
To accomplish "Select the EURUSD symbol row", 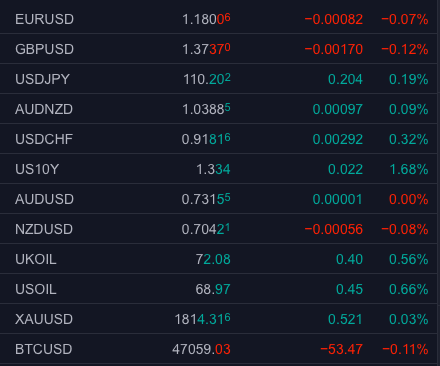I will pyautogui.click(x=218, y=19).
